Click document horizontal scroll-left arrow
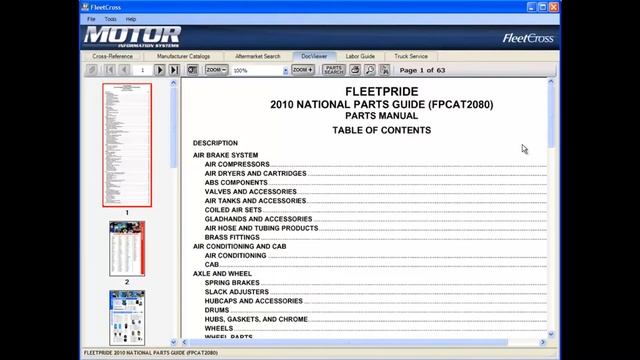 (184, 342)
